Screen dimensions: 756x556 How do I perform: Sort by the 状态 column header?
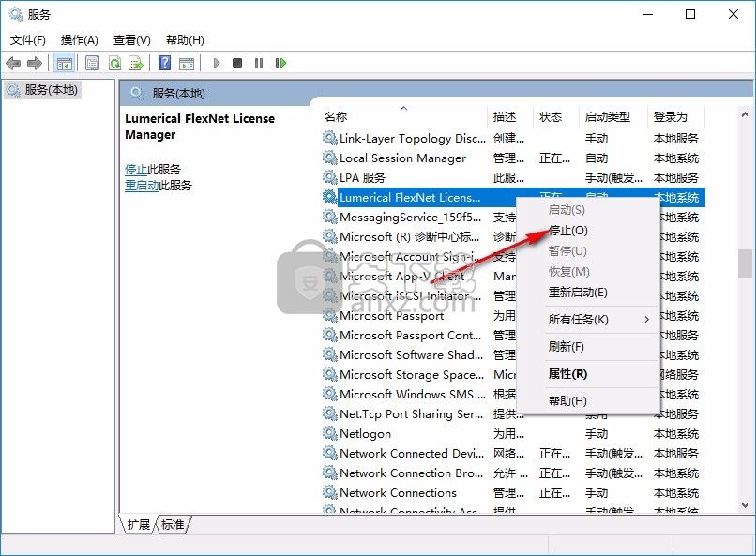pyautogui.click(x=551, y=116)
